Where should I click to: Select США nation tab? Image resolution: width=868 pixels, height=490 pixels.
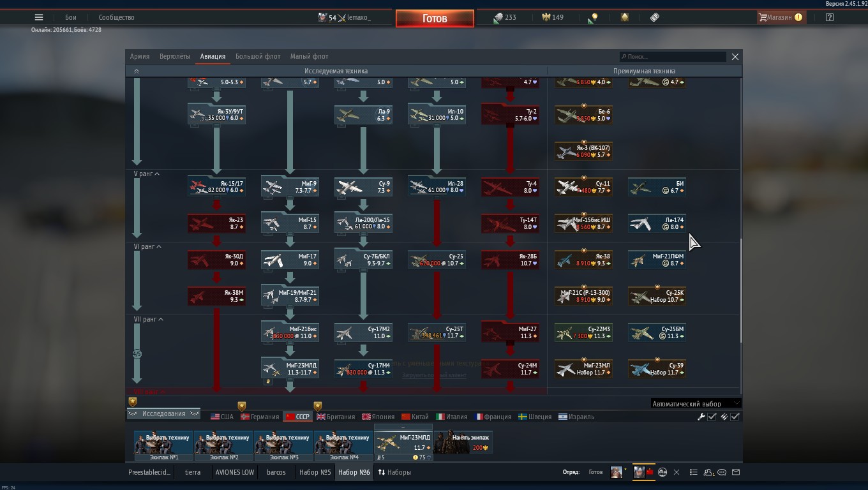click(222, 417)
